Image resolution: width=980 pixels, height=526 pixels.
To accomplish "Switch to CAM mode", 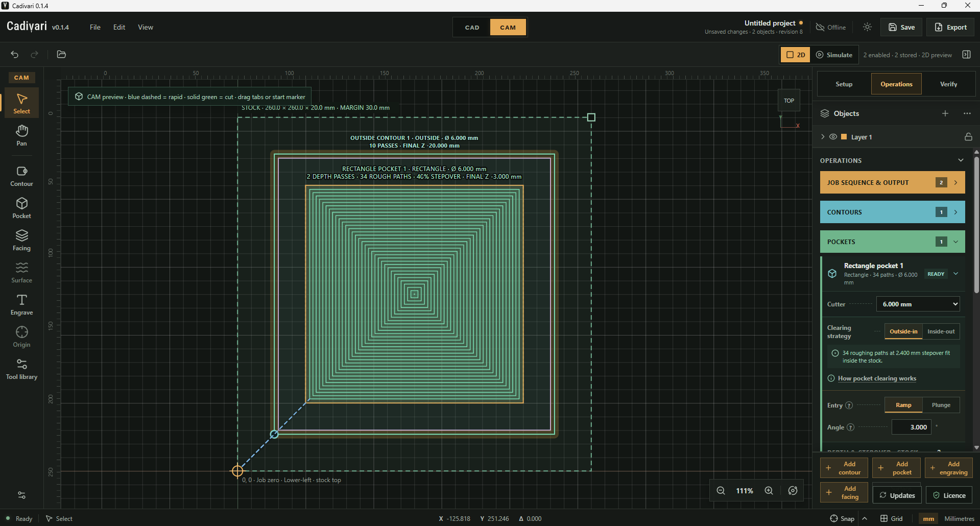I will click(508, 28).
